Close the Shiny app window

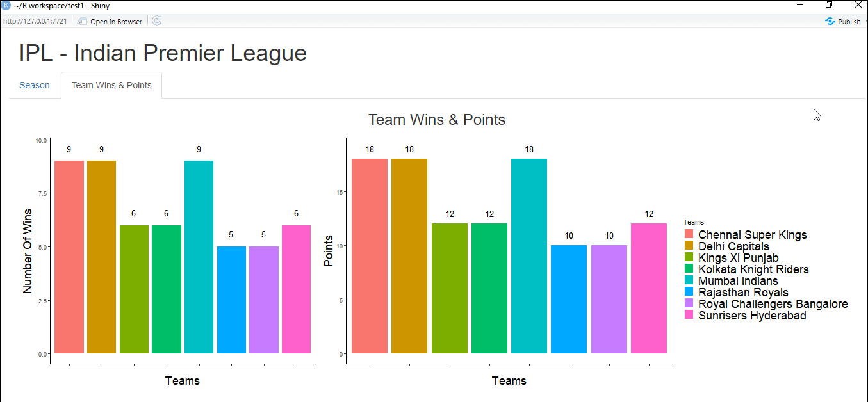click(858, 5)
